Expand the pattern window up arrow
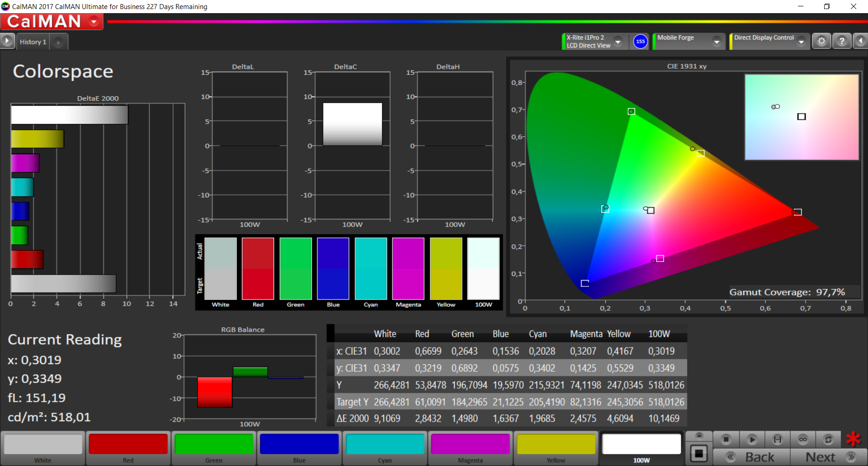The image size is (868, 466). (699, 436)
